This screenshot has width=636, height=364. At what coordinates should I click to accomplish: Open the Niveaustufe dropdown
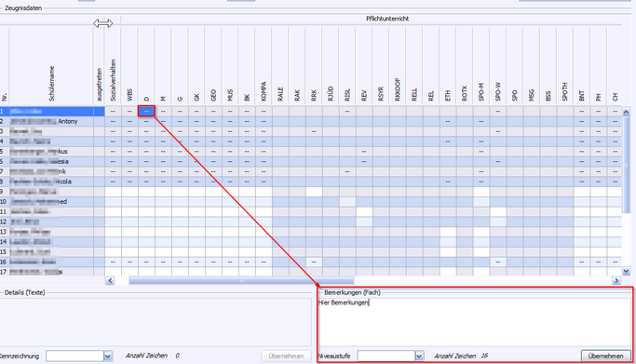(x=419, y=357)
